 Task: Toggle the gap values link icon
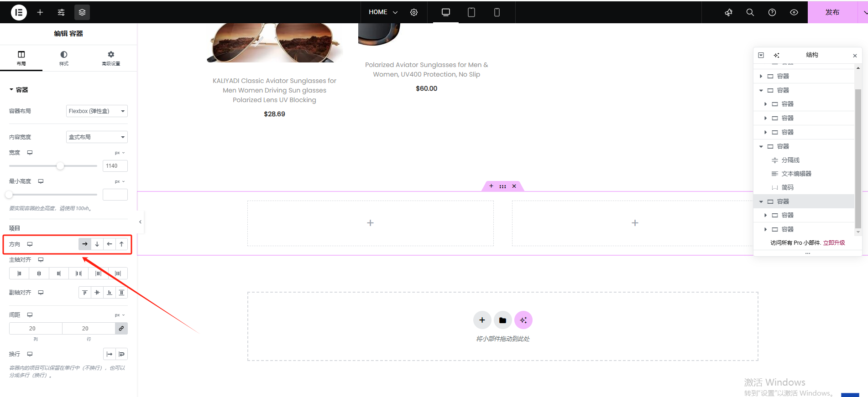pyautogui.click(x=121, y=329)
